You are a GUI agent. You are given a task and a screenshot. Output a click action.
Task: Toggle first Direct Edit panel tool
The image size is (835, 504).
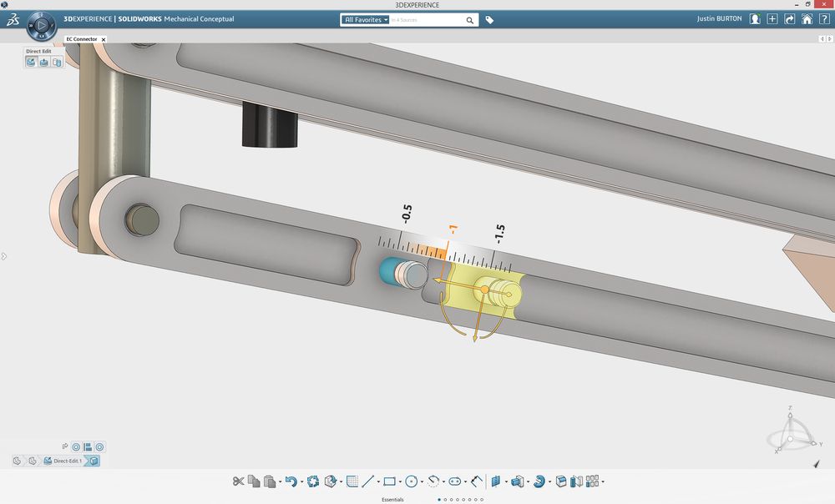pyautogui.click(x=32, y=62)
